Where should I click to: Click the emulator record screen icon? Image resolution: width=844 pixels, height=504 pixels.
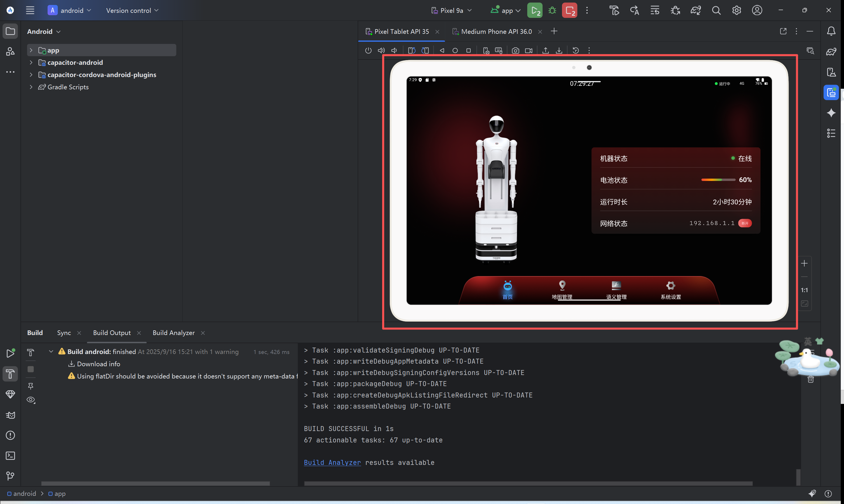pos(528,50)
